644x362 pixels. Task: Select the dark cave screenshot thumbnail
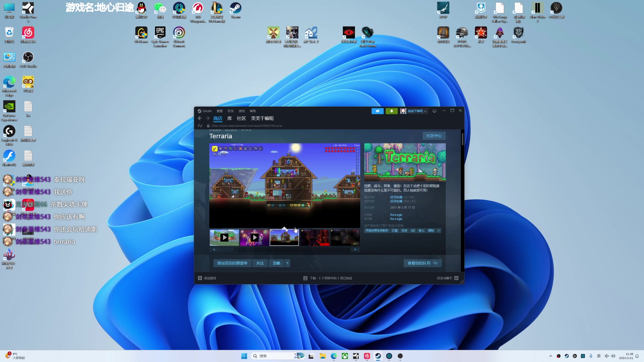pos(345,238)
